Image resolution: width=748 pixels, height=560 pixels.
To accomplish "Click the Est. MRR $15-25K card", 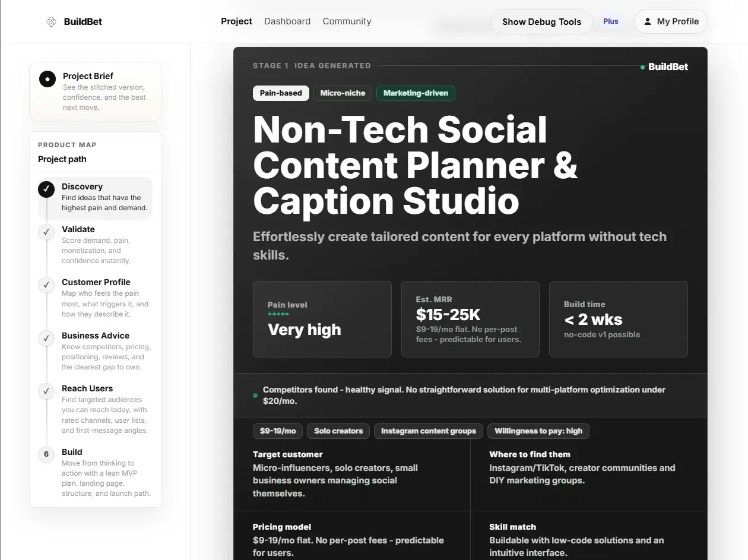I will click(x=470, y=319).
